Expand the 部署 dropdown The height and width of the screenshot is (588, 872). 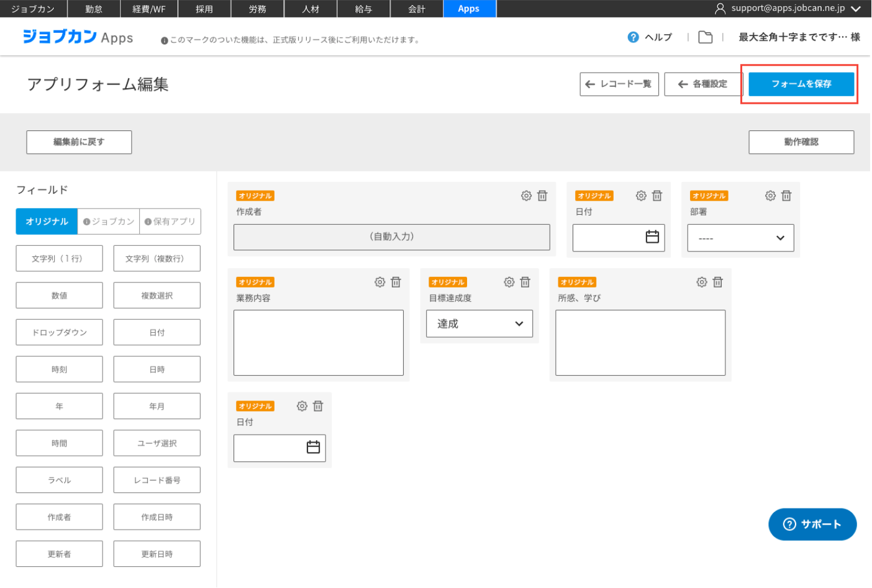740,238
